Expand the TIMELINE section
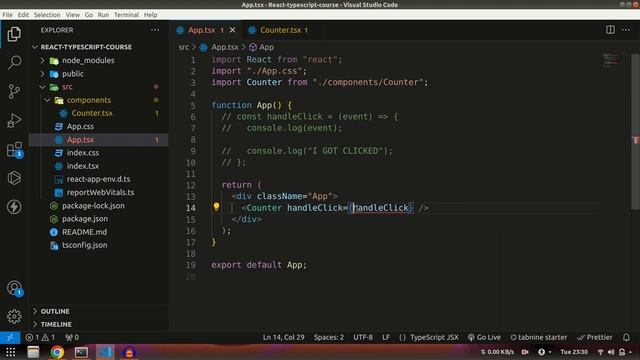The width and height of the screenshot is (640, 360). click(x=56, y=324)
